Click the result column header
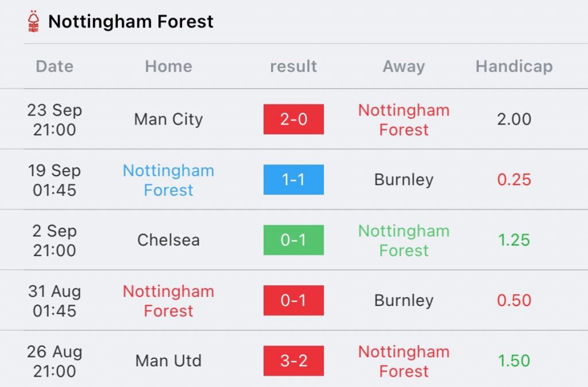Screen dimensions: 588x387 (293, 67)
